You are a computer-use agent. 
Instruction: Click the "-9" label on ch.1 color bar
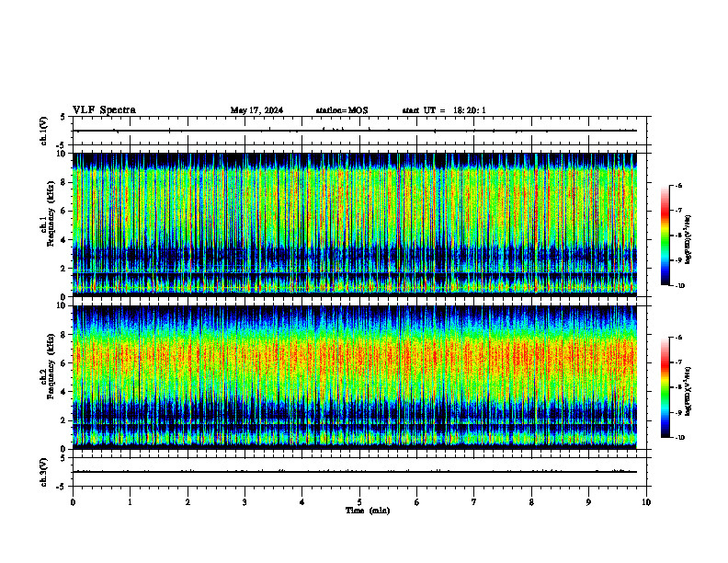point(678,260)
